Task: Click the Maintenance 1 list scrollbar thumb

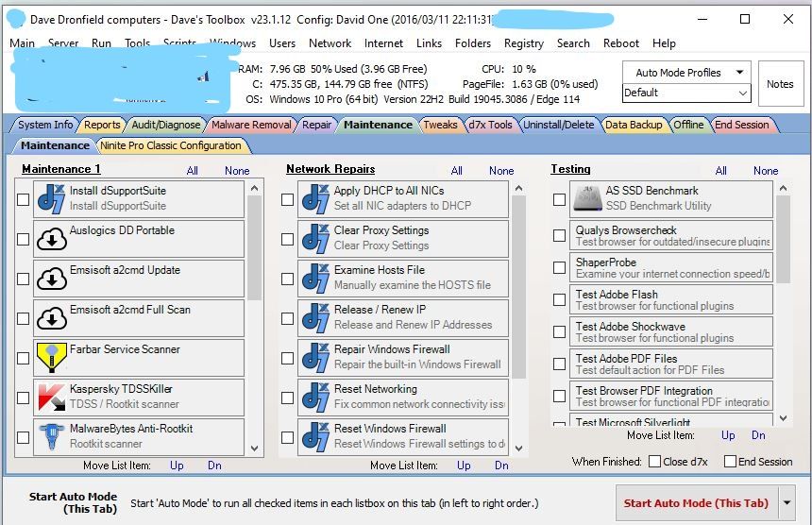Action: pos(254,248)
